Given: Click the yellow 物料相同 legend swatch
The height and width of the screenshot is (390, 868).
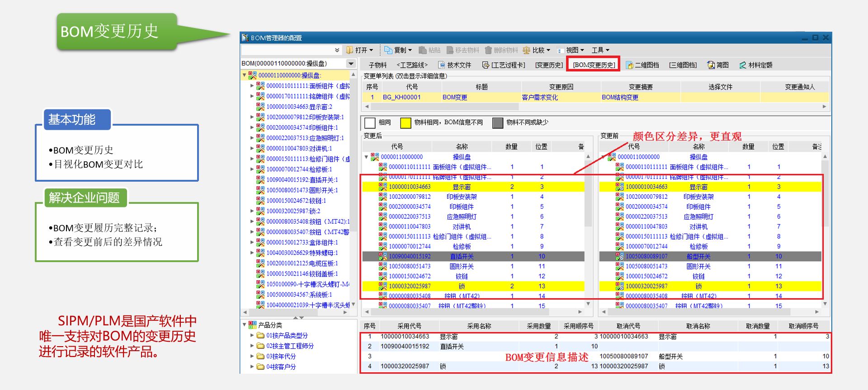Looking at the screenshot, I should coord(406,123).
